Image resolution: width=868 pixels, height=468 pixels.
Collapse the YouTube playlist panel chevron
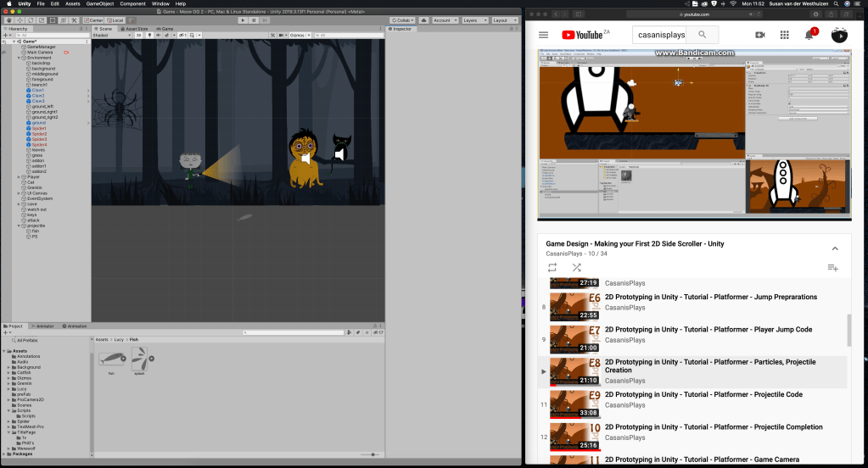(834, 248)
